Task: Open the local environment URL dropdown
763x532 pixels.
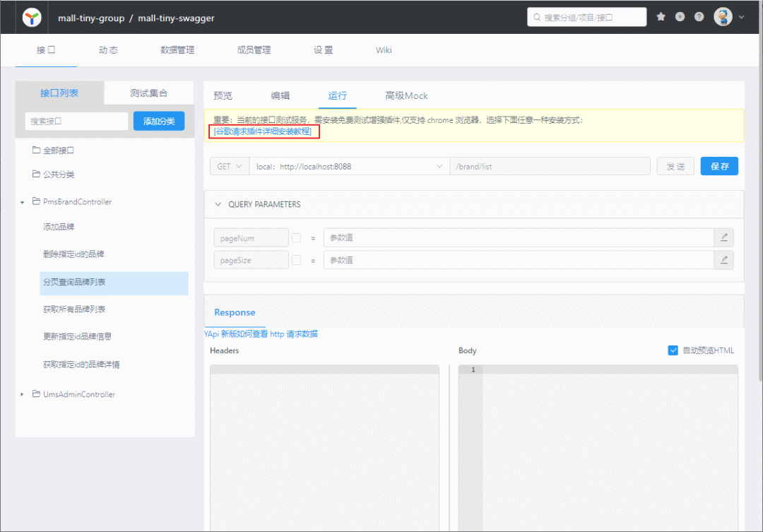Action: (x=350, y=167)
